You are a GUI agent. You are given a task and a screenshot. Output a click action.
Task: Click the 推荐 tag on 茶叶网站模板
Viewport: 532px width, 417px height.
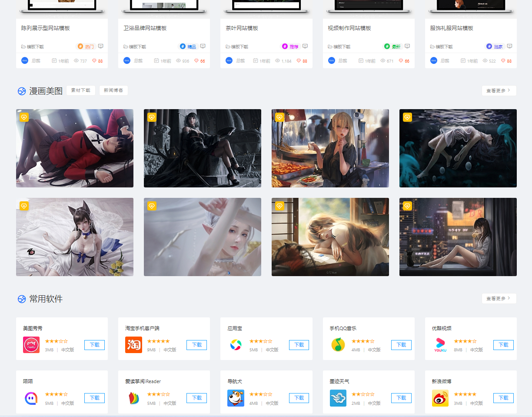pos(290,47)
